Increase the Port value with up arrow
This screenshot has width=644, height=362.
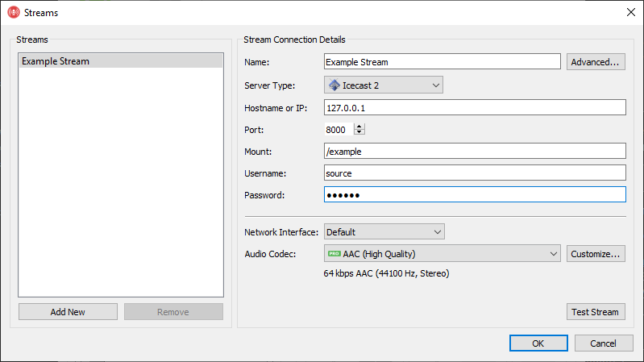tap(359, 126)
